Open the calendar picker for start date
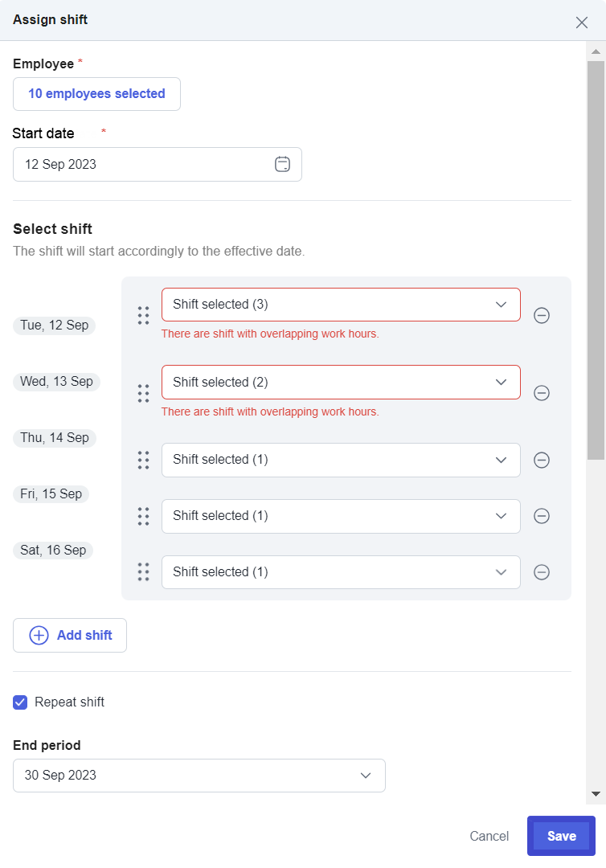 click(282, 164)
